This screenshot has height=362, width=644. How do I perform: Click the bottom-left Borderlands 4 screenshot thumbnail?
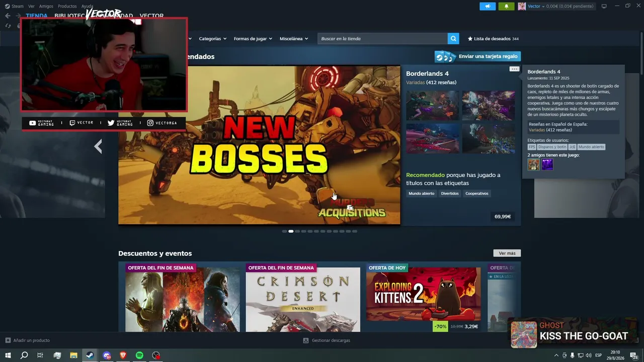coord(433,138)
